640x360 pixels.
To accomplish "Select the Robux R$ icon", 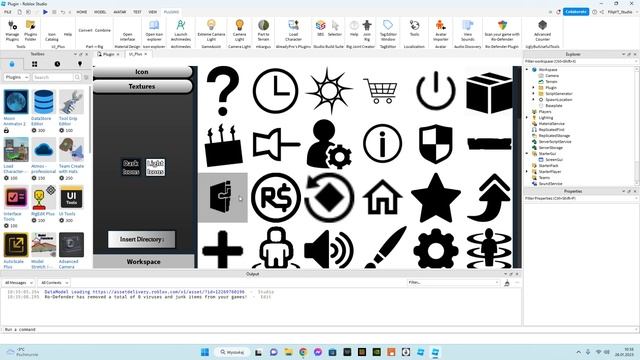I will click(276, 198).
